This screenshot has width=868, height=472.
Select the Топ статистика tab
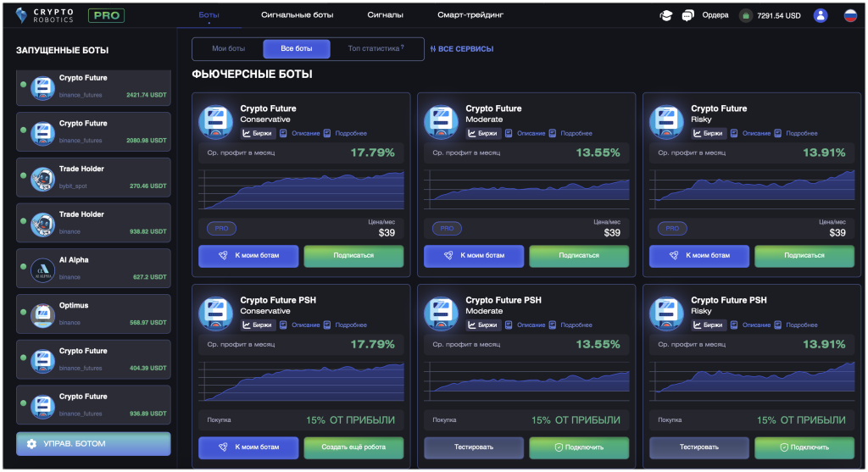click(x=376, y=48)
